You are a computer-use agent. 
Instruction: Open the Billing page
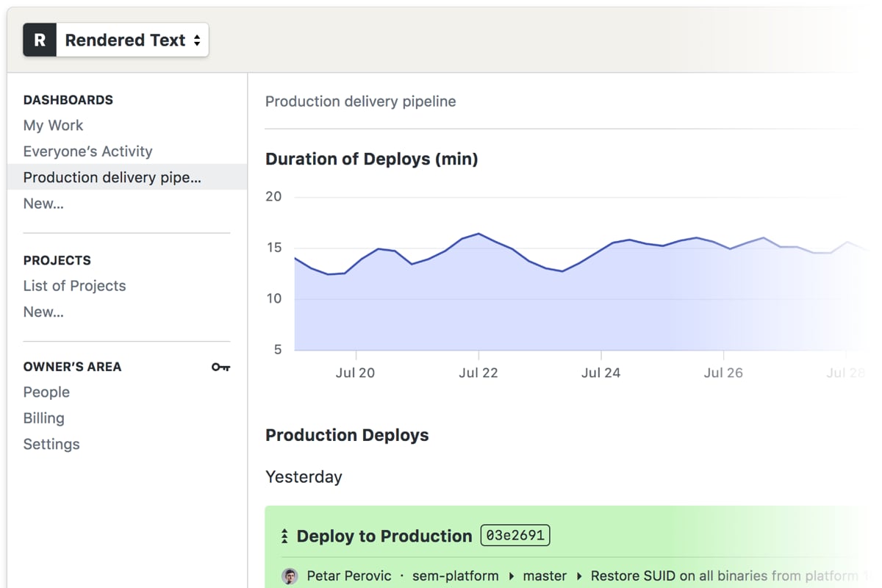coord(43,417)
